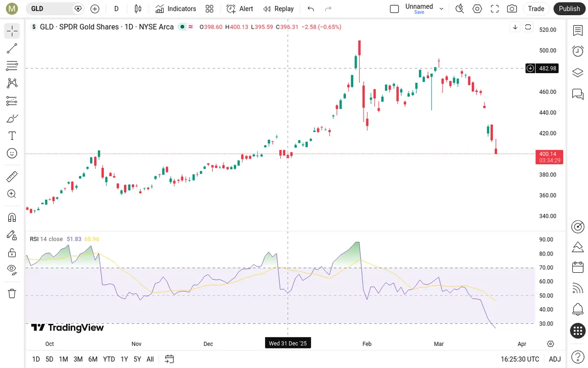Open time axis settings gear

click(x=551, y=343)
